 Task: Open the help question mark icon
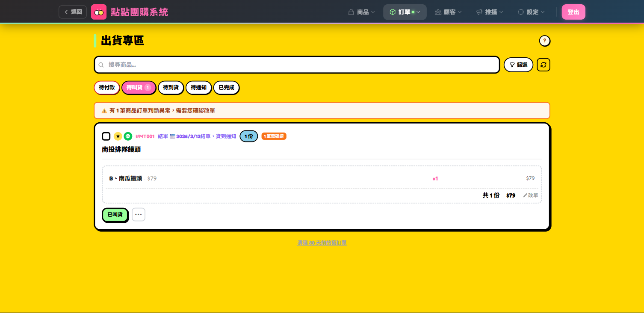point(544,41)
